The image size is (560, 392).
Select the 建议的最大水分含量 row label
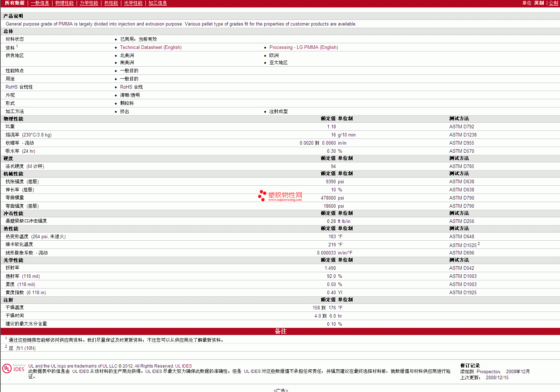point(26,324)
